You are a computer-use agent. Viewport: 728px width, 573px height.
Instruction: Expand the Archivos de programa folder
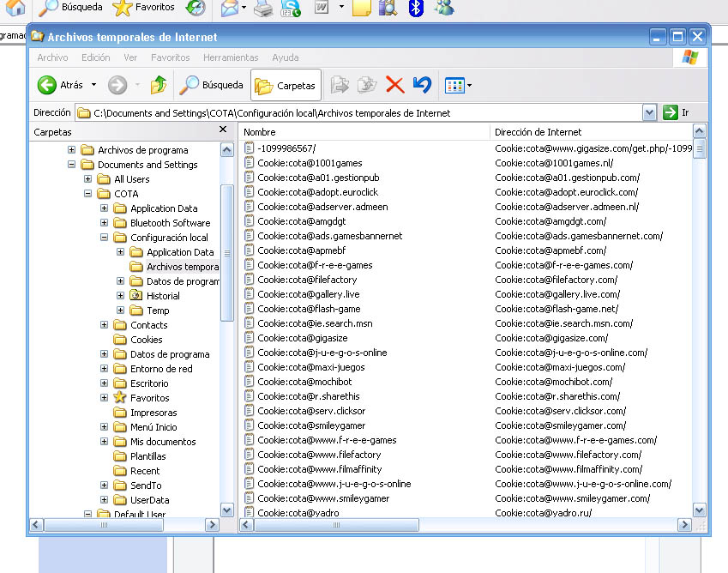point(71,150)
